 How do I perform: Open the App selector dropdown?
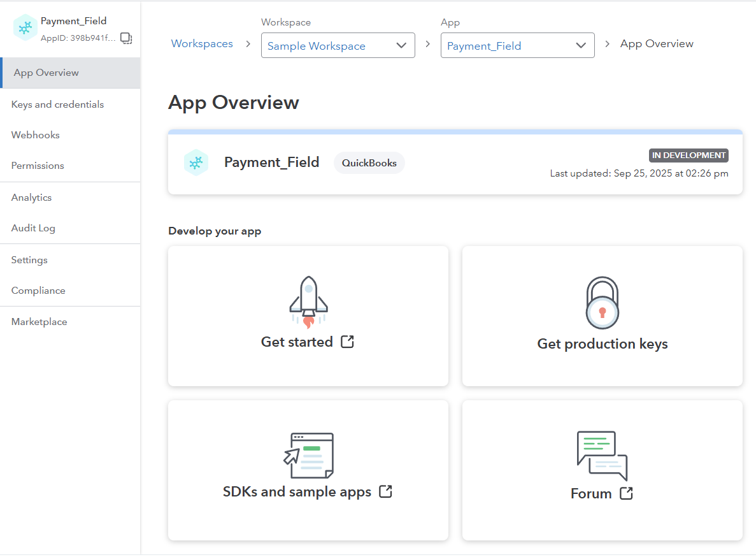click(517, 45)
